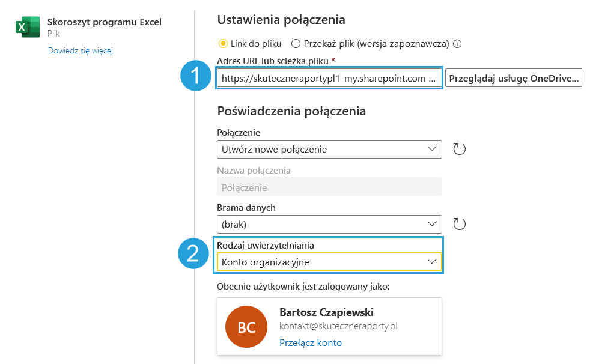Screen dimensions: 593x364
Task: Open the Dowiedz się więcej link
Action: pyautogui.click(x=81, y=50)
